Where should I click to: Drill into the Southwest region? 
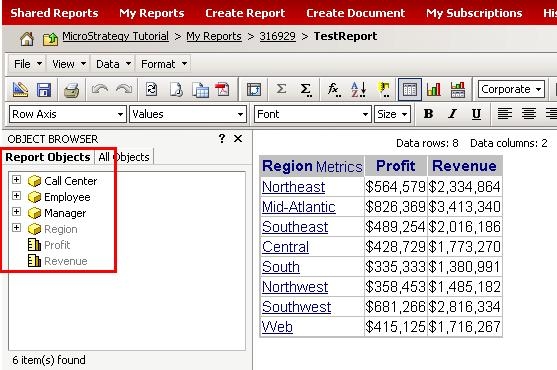click(296, 307)
